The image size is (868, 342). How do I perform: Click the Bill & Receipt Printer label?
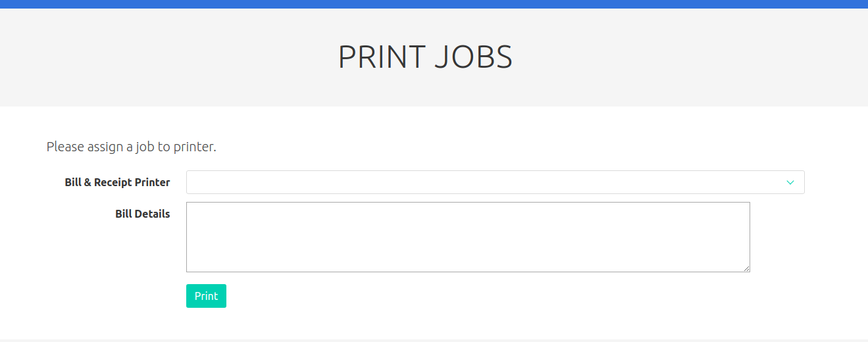tap(117, 182)
